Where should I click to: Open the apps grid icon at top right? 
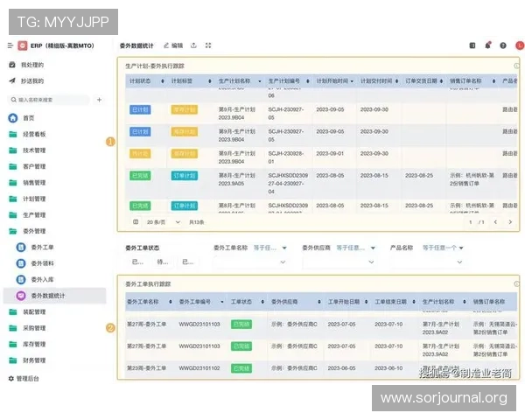pos(472,45)
